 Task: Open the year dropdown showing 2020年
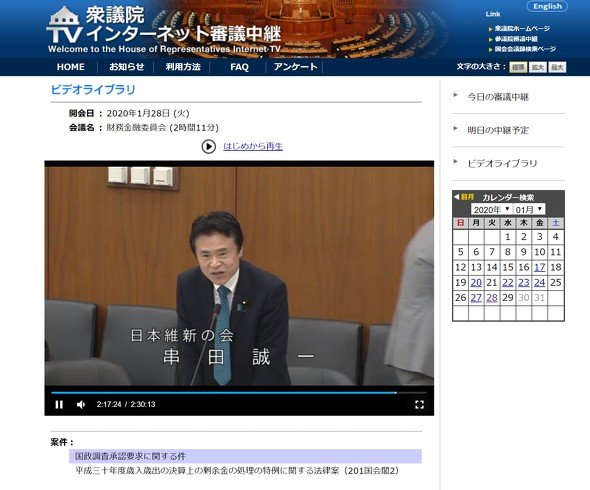pos(491,209)
